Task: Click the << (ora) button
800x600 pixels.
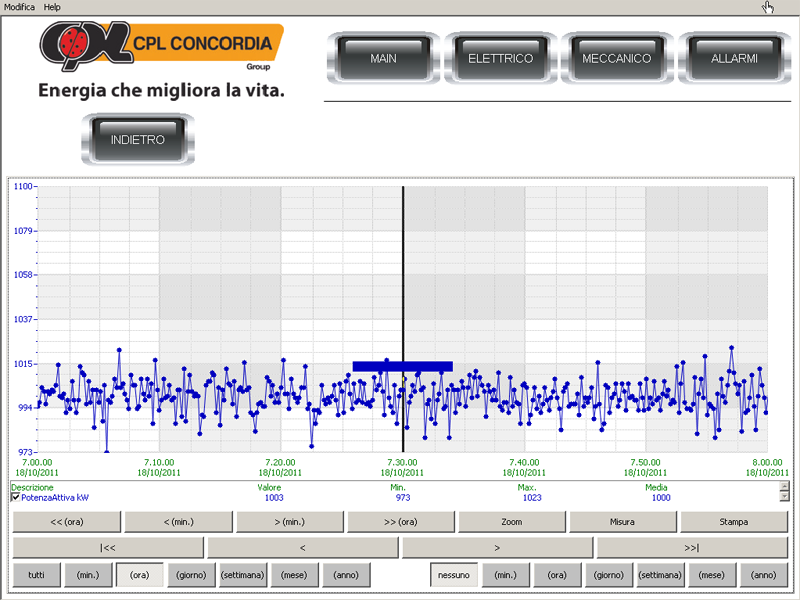Action: (67, 522)
